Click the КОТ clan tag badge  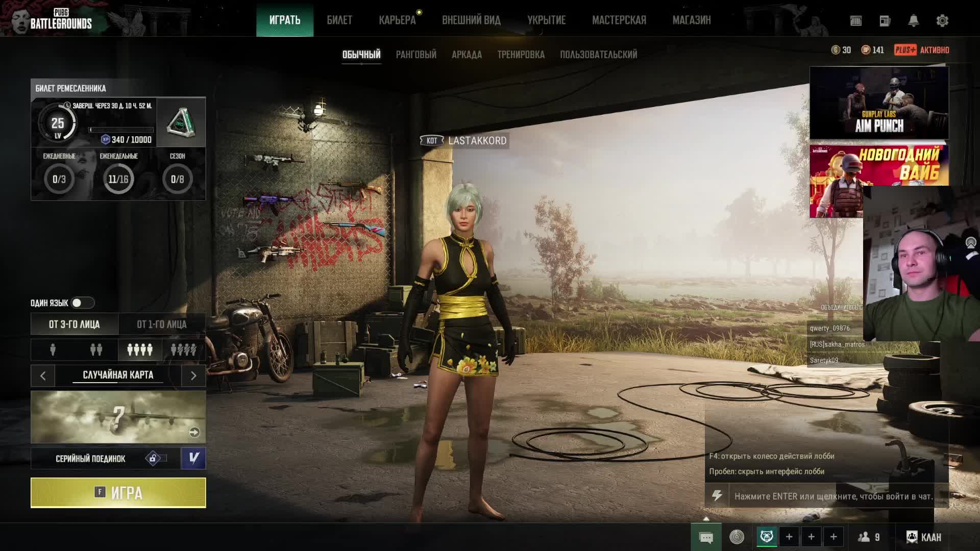point(432,141)
